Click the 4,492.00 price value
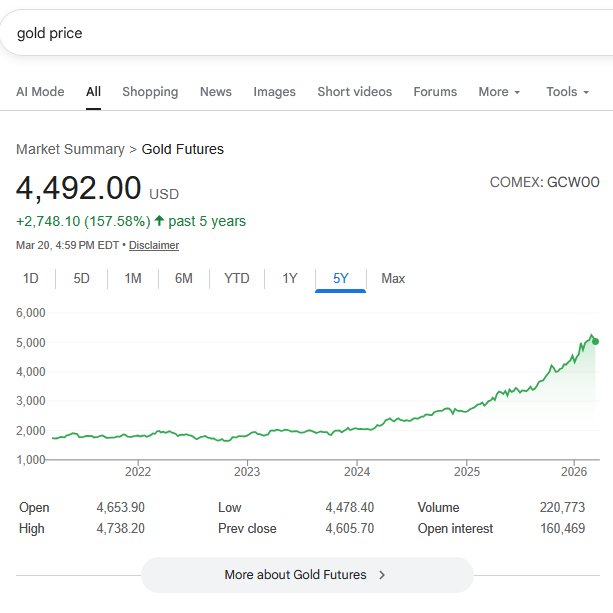The width and height of the screenshot is (613, 613). (79, 188)
